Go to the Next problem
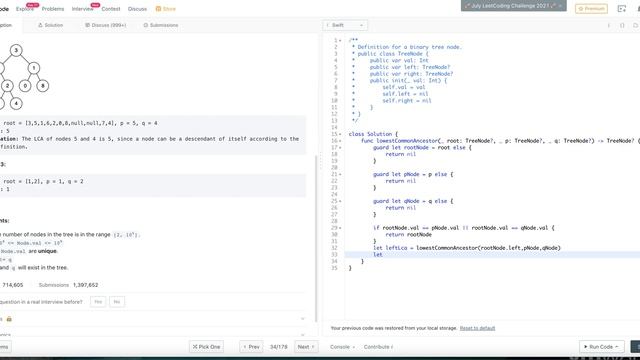 pos(306,347)
